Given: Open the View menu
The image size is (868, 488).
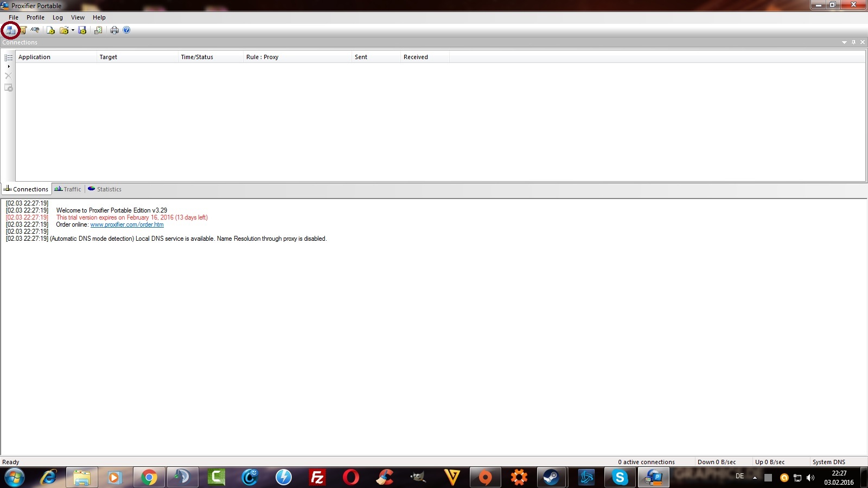Looking at the screenshot, I should tap(78, 17).
